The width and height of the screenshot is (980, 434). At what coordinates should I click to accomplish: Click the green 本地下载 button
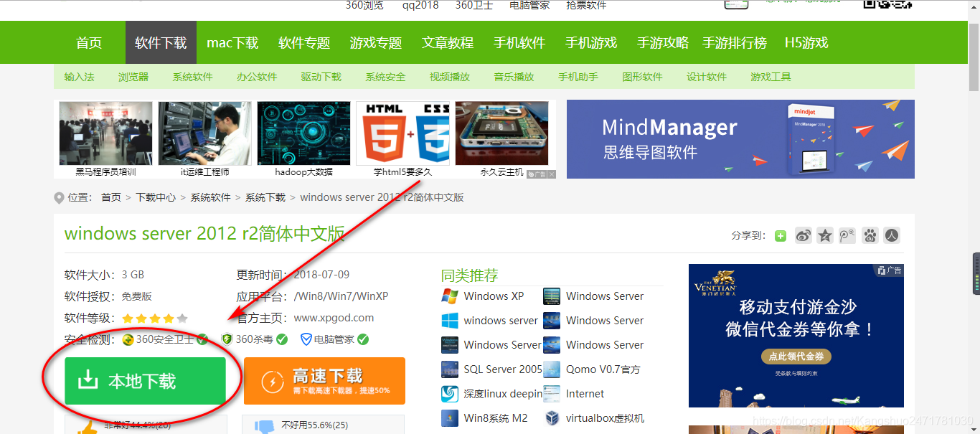tap(145, 381)
